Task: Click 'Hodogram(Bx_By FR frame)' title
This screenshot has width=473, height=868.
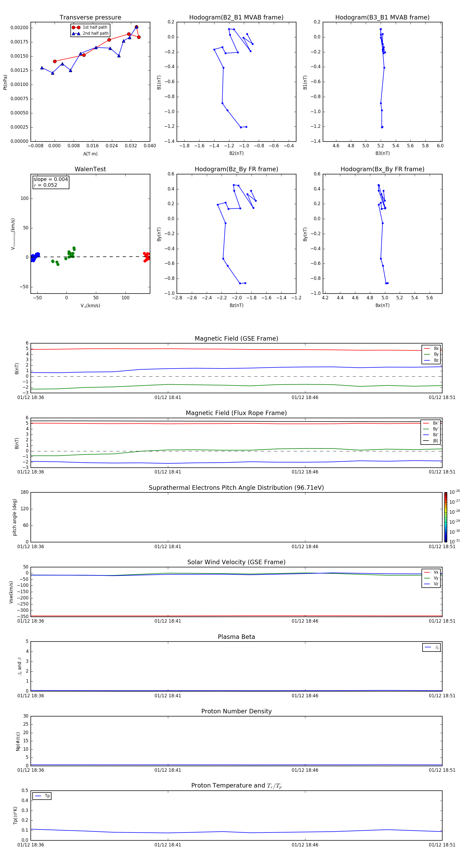Action: point(382,169)
